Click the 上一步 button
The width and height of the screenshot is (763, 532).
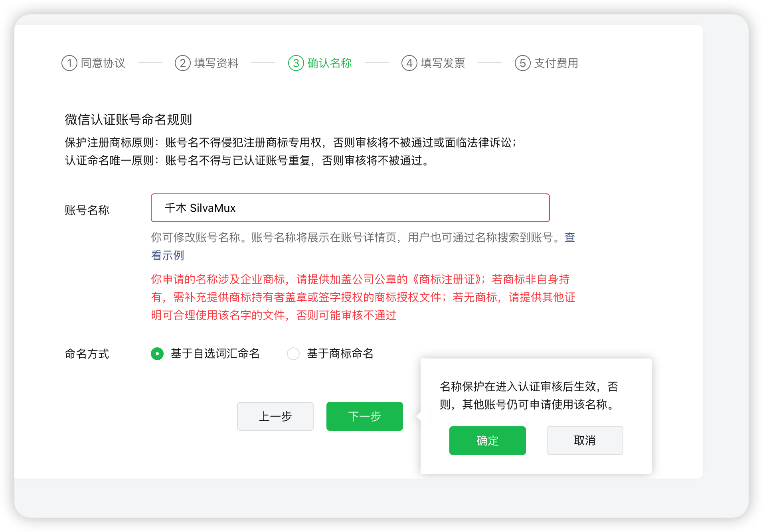coord(275,416)
